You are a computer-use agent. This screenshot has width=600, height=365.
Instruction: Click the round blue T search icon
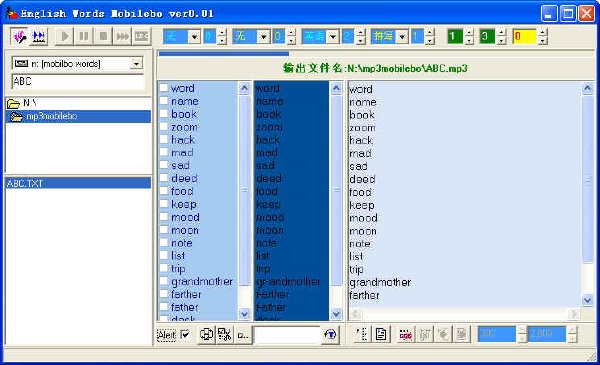tap(330, 335)
